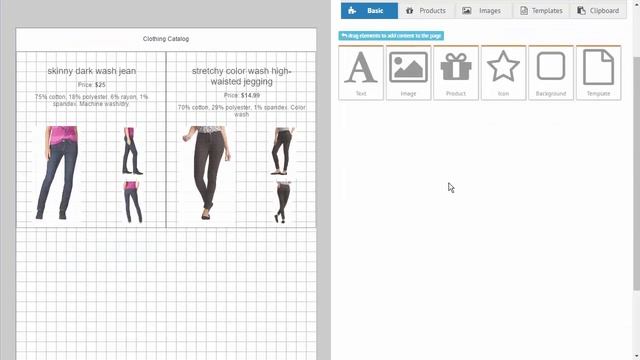Viewport: 640px width, 360px height.
Task: Select small lower dark wash jean photo
Action: click(132, 202)
